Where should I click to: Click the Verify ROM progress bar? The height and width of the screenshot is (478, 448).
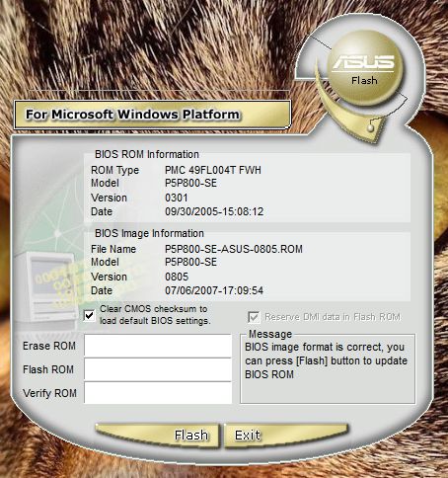click(x=158, y=393)
